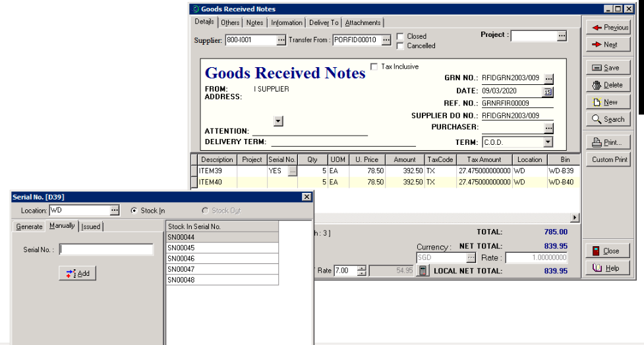Open the Details tab
The image size is (644, 345).
tap(204, 22)
